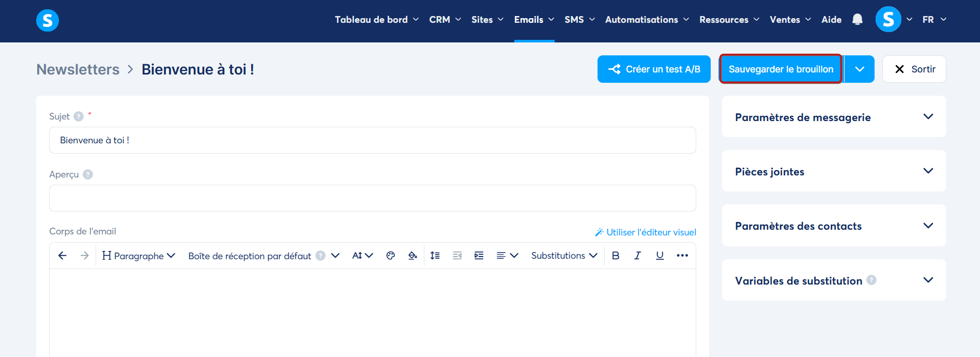The image size is (980, 357).
Task: Redo with the forward arrow in editor
Action: coord(85,256)
